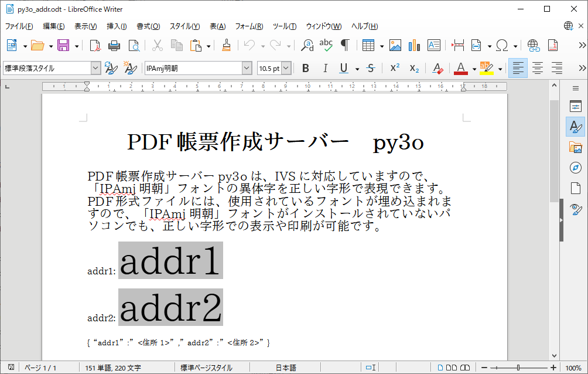The width and height of the screenshot is (588, 374).
Task: Open a file with folder icon
Action: (37, 46)
